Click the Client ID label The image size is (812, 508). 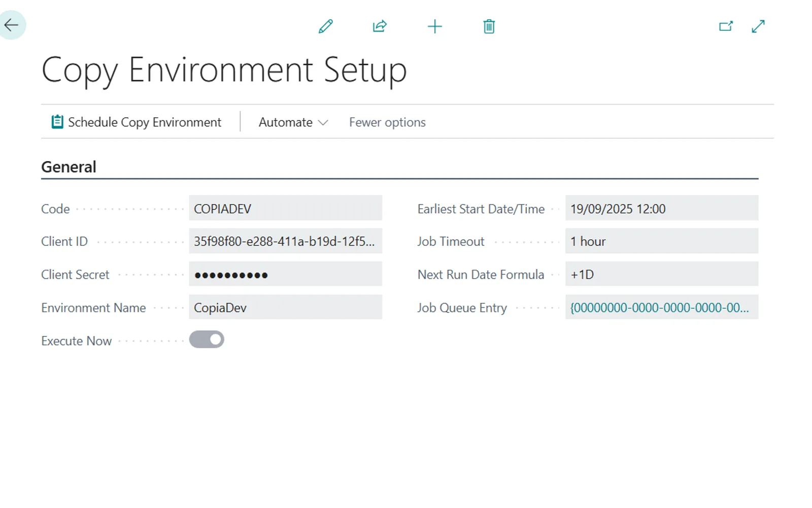[x=64, y=242]
